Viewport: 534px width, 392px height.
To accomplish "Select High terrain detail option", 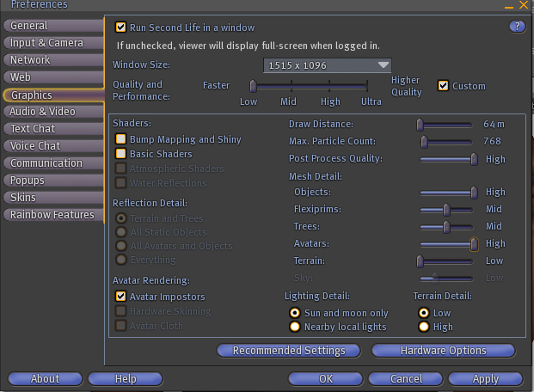I will pos(423,327).
